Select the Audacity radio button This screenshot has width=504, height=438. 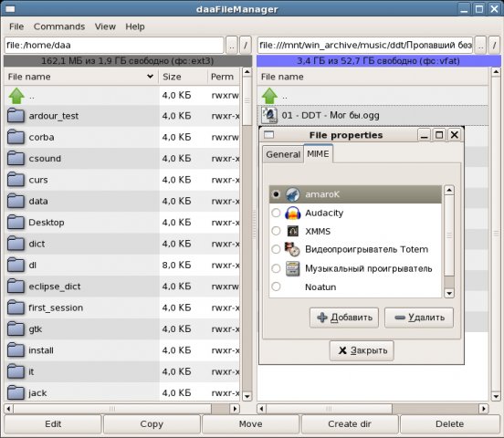[x=276, y=213]
